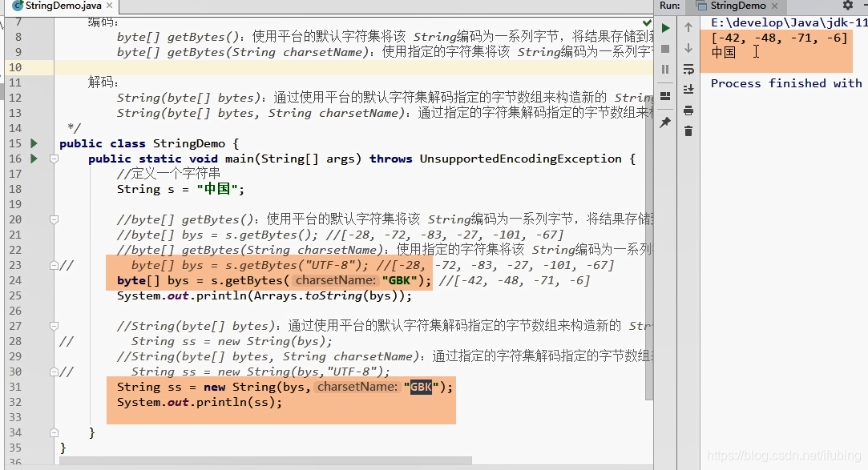This screenshot has width=868, height=470.
Task: Click System.out.println(ss) on line 32
Action: tap(200, 402)
